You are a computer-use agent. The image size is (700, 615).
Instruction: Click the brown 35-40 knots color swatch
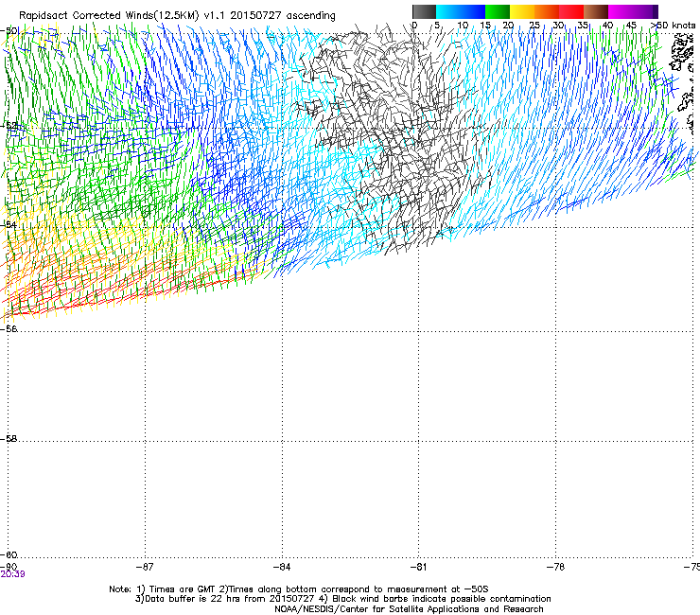(x=596, y=11)
